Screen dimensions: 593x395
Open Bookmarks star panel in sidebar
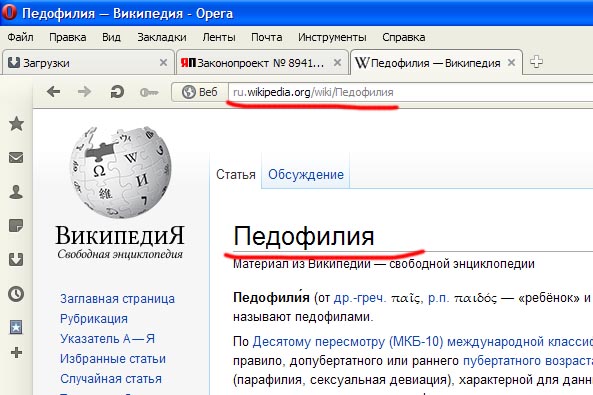(16, 124)
